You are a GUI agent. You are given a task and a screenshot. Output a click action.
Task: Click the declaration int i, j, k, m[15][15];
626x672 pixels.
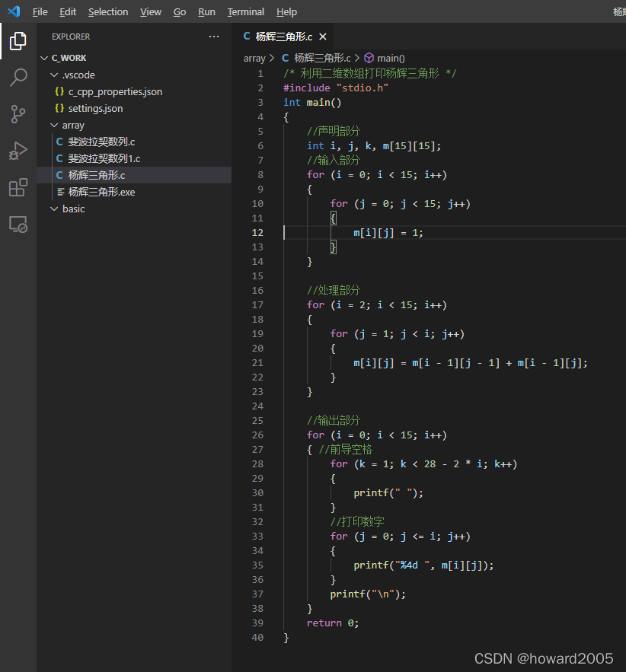[x=374, y=145]
